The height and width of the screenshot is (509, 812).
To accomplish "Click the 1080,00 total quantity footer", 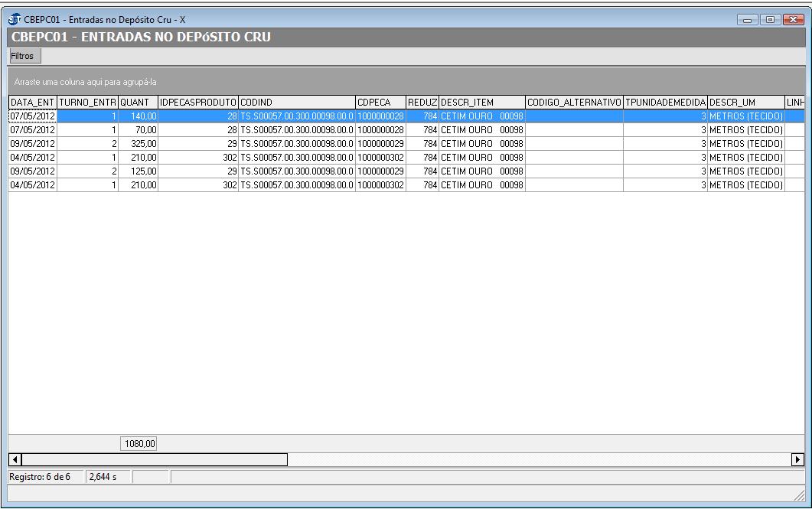I will click(x=138, y=442).
